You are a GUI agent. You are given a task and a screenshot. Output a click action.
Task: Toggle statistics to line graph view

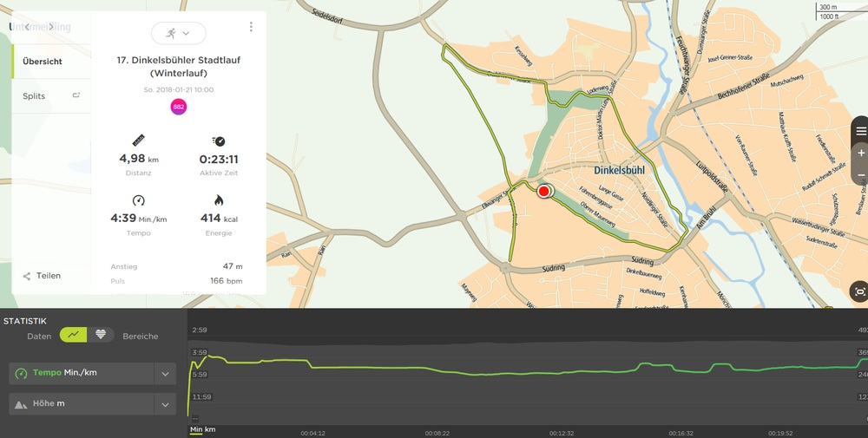[74, 335]
